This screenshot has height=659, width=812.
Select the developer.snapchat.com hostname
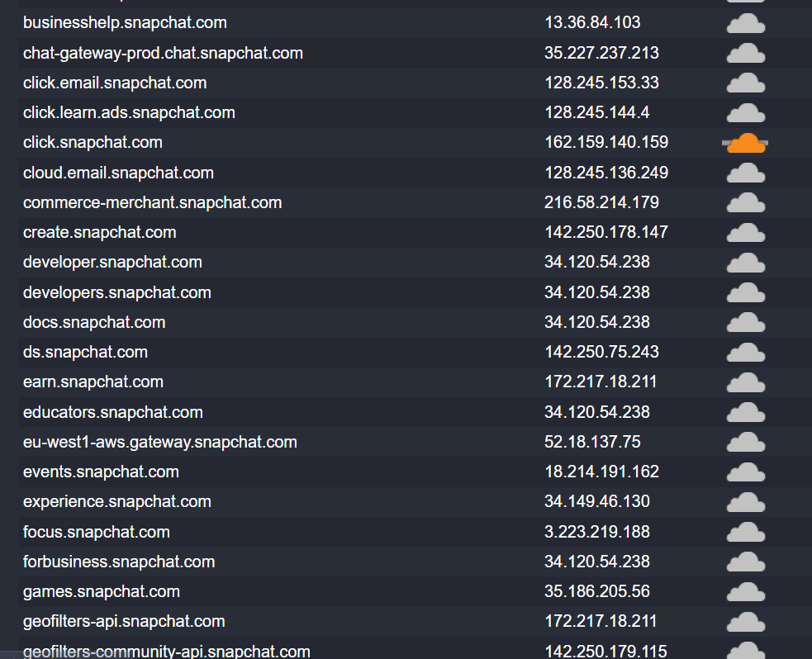pos(112,262)
